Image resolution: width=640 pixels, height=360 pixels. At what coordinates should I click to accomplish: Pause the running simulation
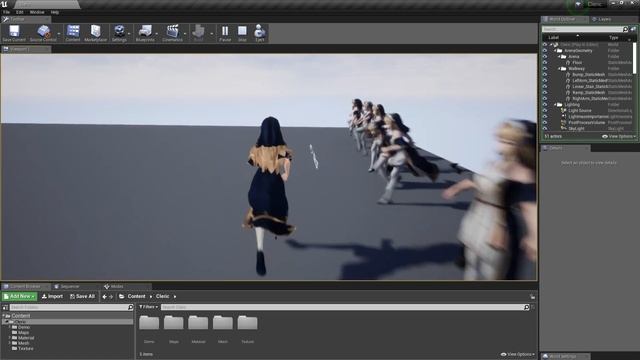click(x=225, y=31)
